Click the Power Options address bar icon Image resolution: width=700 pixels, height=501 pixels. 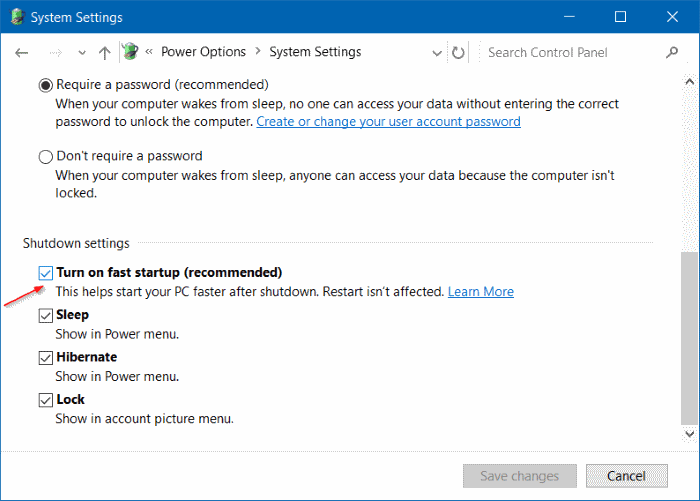129,52
